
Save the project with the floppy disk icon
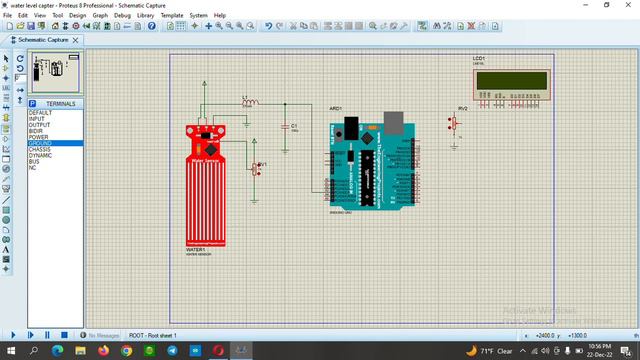[x=31, y=26]
